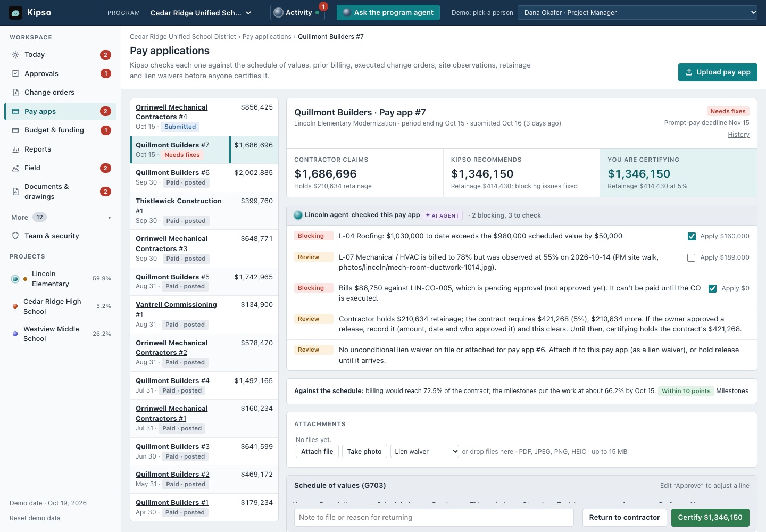
Task: Open Orrinwell Mechanical Contractors #2 pay app
Action: click(172, 348)
